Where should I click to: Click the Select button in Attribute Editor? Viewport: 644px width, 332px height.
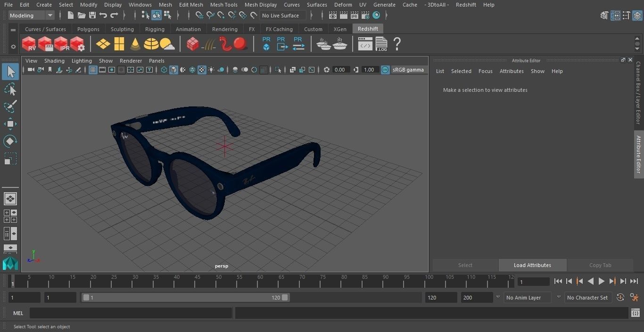tap(465, 265)
